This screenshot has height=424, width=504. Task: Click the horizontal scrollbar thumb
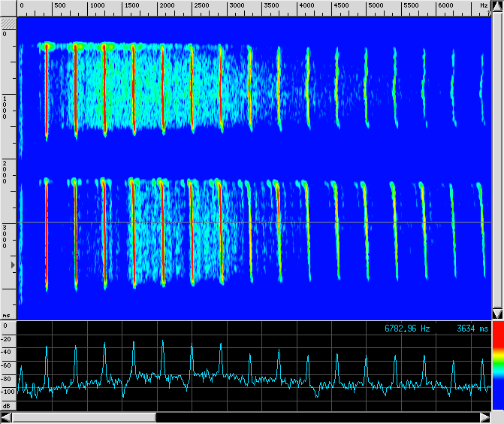click(x=84, y=417)
